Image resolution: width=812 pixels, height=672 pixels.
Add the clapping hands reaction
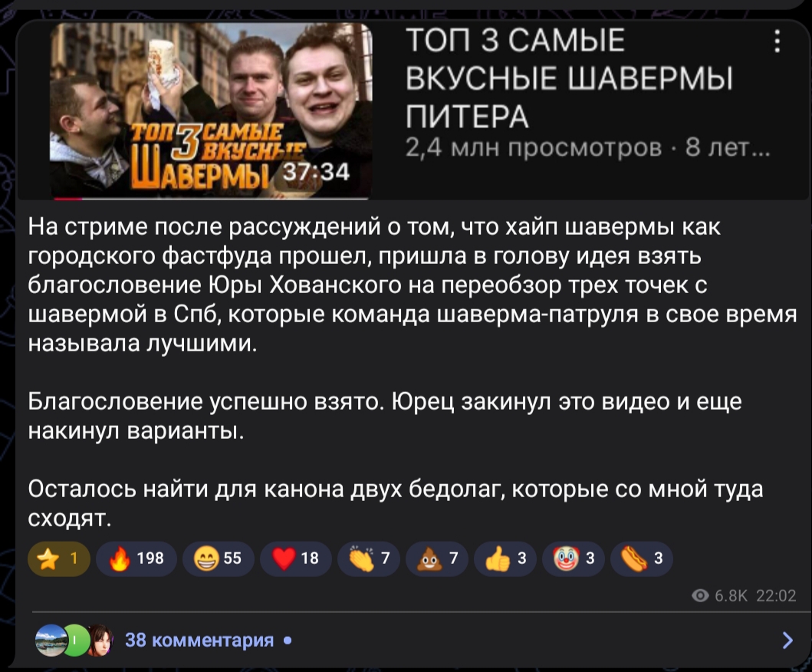(x=368, y=558)
